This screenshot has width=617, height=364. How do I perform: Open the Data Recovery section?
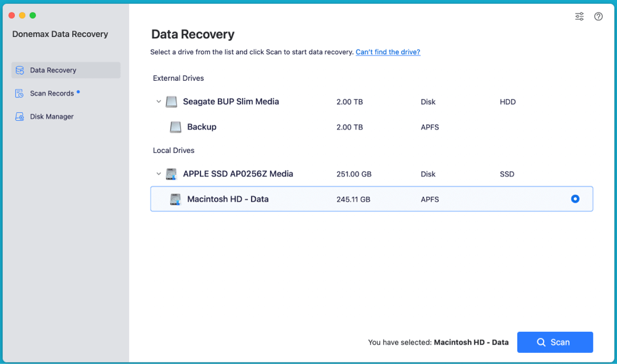click(x=54, y=70)
